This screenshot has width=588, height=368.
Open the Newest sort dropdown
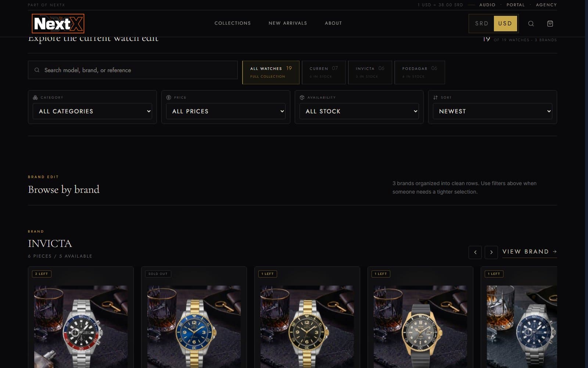pyautogui.click(x=492, y=111)
